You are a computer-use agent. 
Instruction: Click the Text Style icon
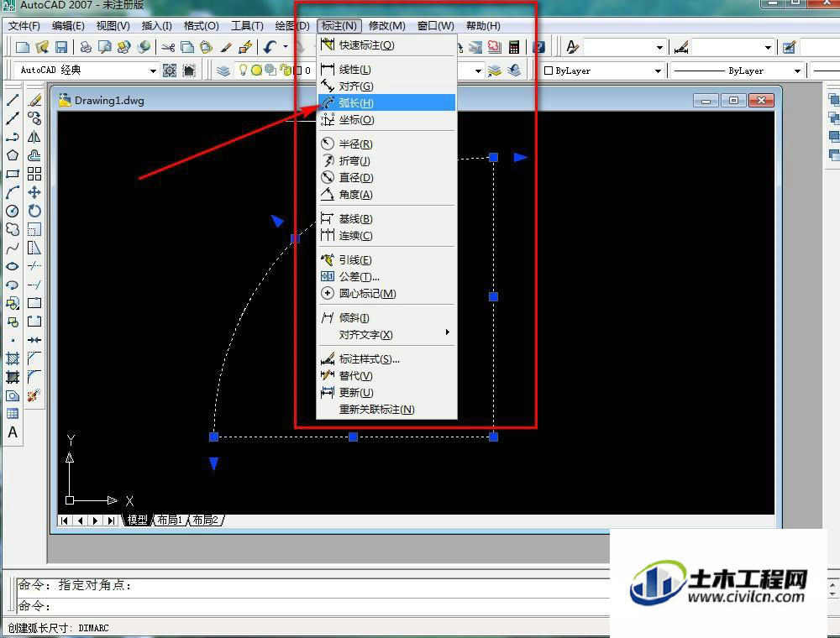tap(572, 47)
